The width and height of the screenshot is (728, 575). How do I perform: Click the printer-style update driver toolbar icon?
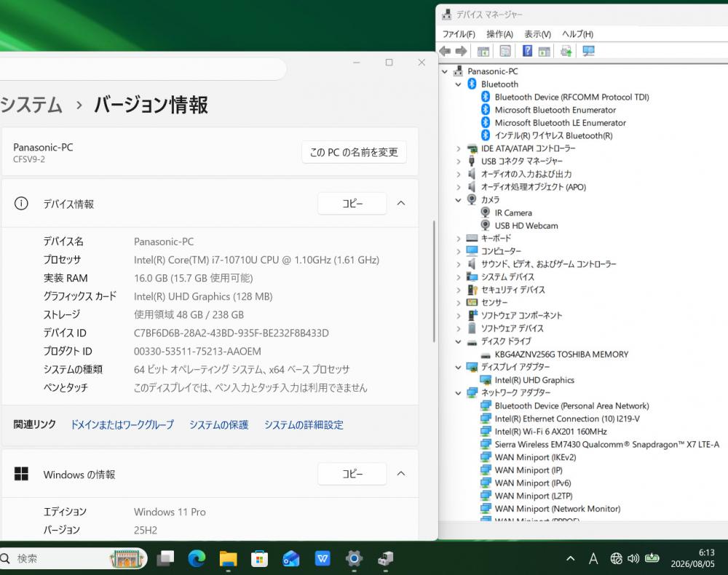pos(566,51)
